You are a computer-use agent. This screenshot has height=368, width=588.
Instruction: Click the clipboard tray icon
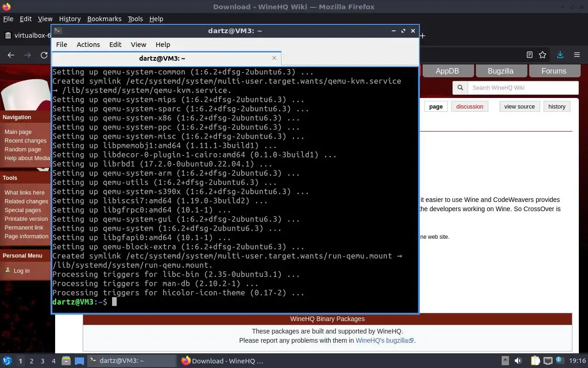[x=535, y=361]
